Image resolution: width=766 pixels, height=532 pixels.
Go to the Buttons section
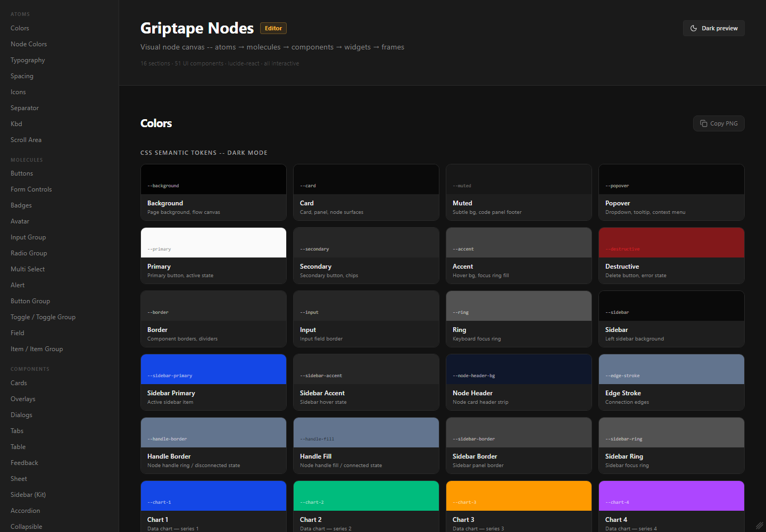(x=22, y=173)
